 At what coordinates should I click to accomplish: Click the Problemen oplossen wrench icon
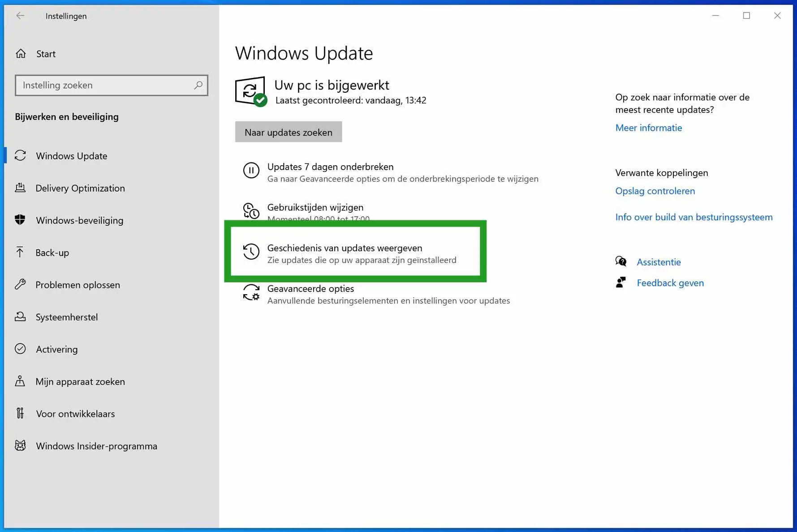coord(20,284)
